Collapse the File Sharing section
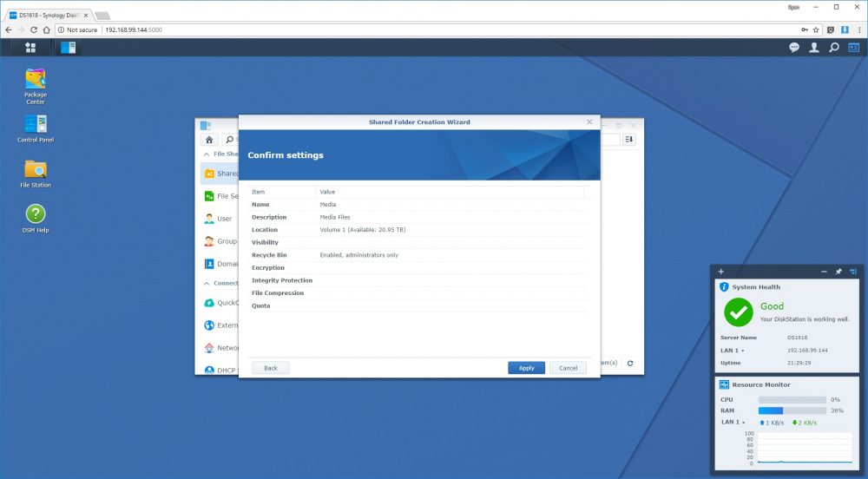The height and width of the screenshot is (479, 868). point(207,154)
